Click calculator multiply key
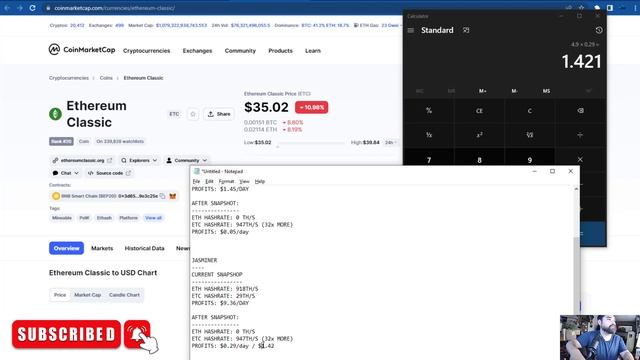The width and height of the screenshot is (640, 360). coord(580,159)
